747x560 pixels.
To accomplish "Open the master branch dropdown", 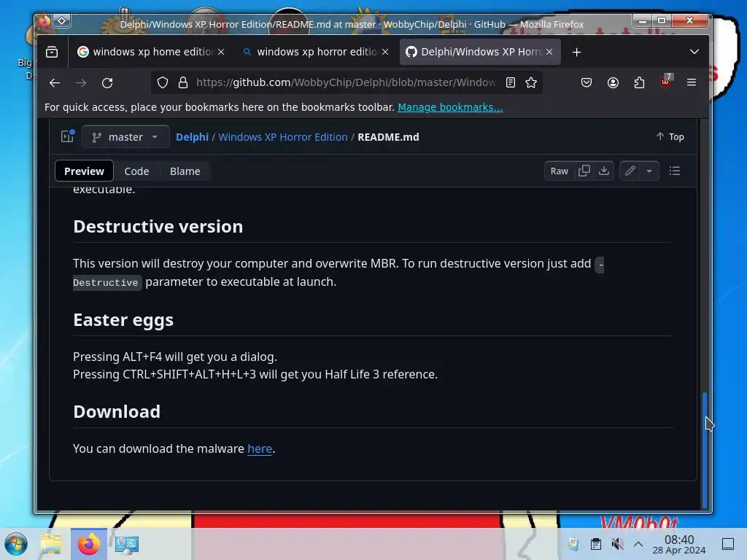I will click(x=125, y=137).
